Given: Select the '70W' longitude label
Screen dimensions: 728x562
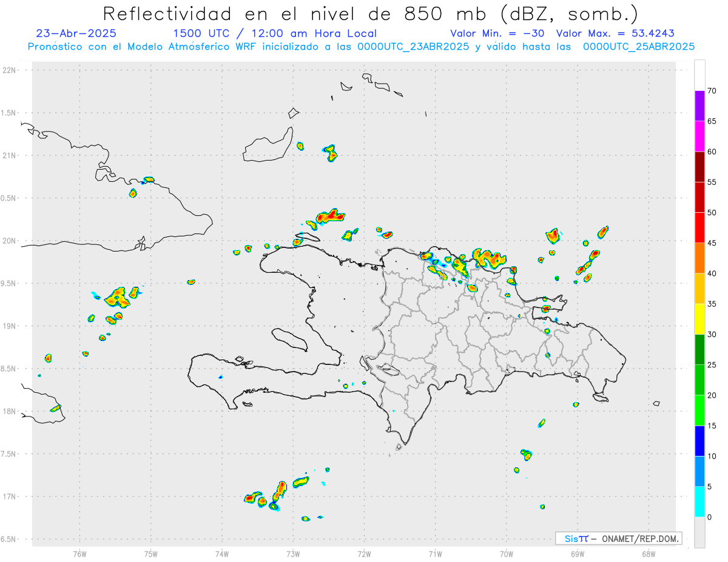Looking at the screenshot, I should pos(506,553).
